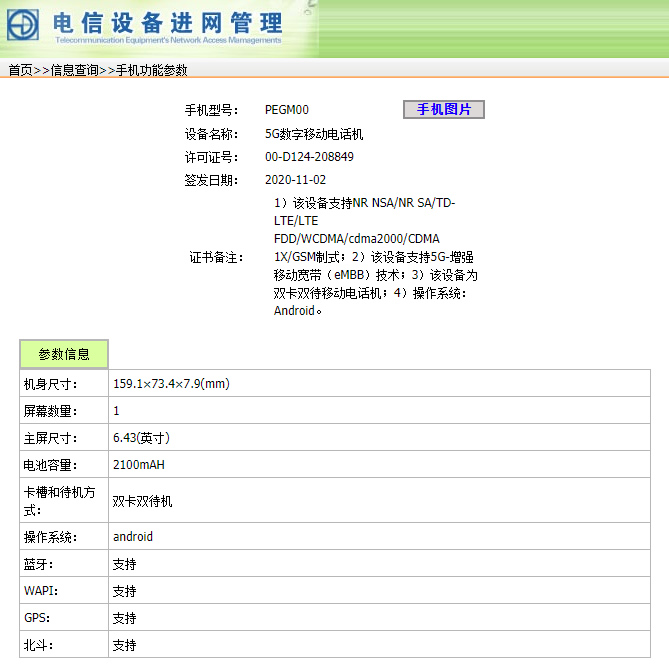Click the 蓝牙 row label
Viewport: 669px width, 665px height.
(x=38, y=564)
